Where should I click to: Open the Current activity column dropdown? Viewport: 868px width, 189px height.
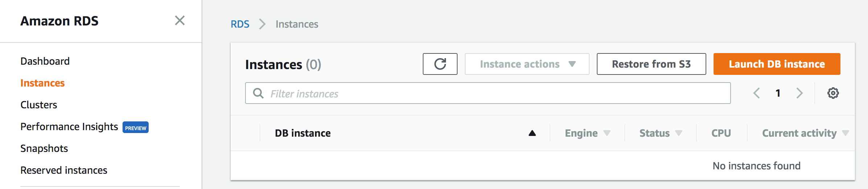click(x=845, y=133)
